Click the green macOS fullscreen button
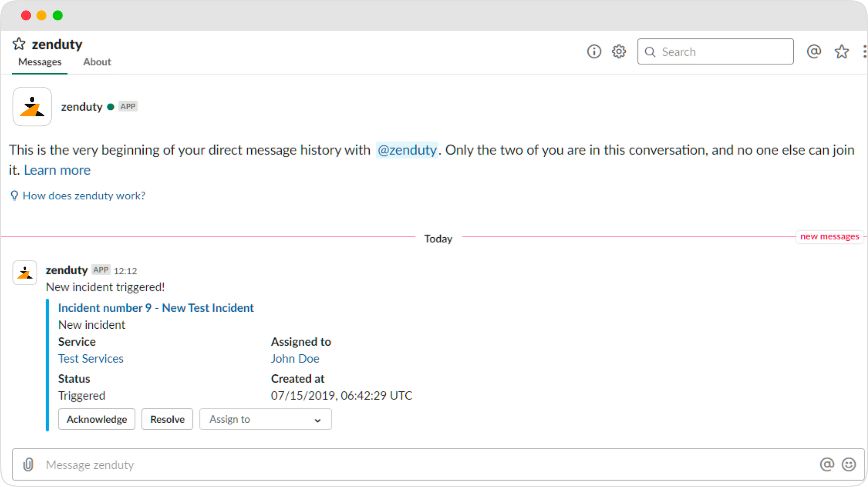Image resolution: width=868 pixels, height=487 pixels. 58,16
